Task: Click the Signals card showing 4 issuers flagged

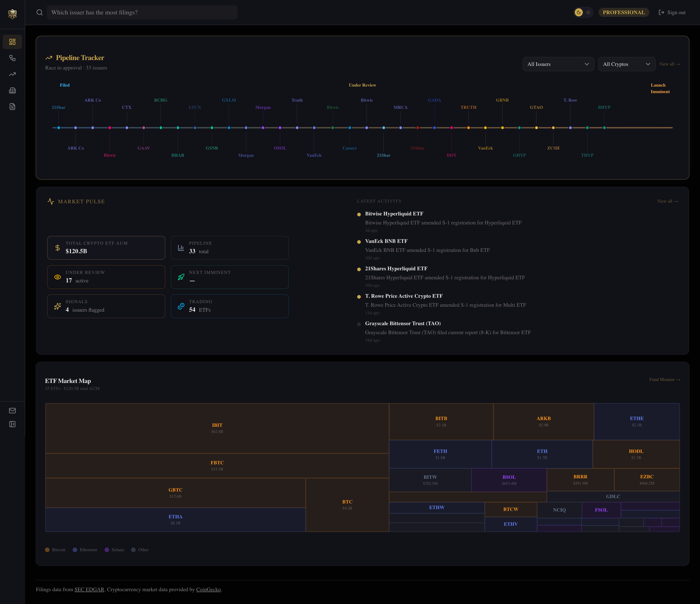Action: (106, 306)
